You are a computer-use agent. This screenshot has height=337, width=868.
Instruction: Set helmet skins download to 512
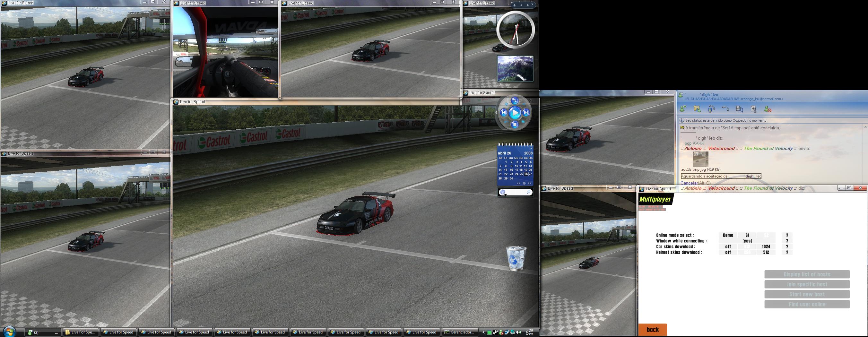point(766,252)
